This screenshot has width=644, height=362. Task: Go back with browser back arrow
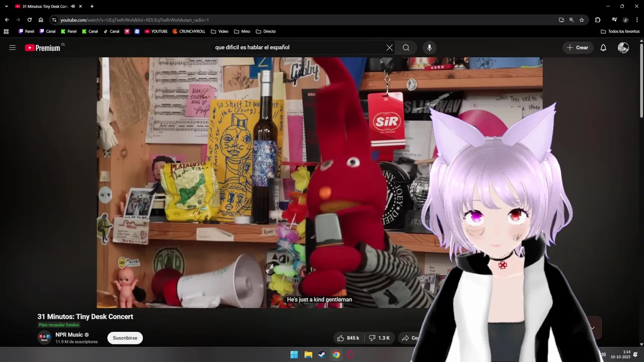(x=7, y=20)
